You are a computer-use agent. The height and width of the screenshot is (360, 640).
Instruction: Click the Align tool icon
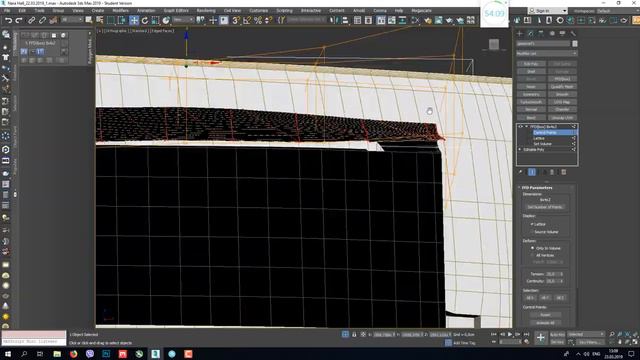coord(345,20)
